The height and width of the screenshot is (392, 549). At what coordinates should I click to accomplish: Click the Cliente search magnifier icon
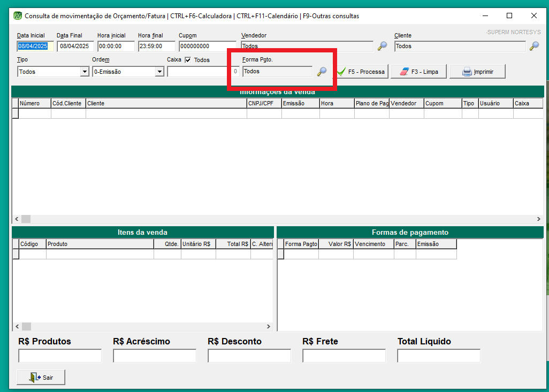point(534,47)
